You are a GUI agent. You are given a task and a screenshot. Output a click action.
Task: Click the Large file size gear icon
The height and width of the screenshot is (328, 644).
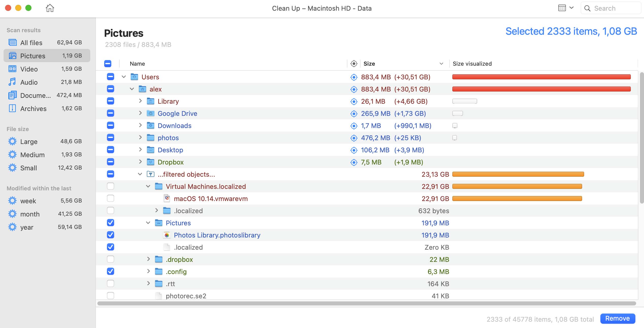pyautogui.click(x=12, y=141)
